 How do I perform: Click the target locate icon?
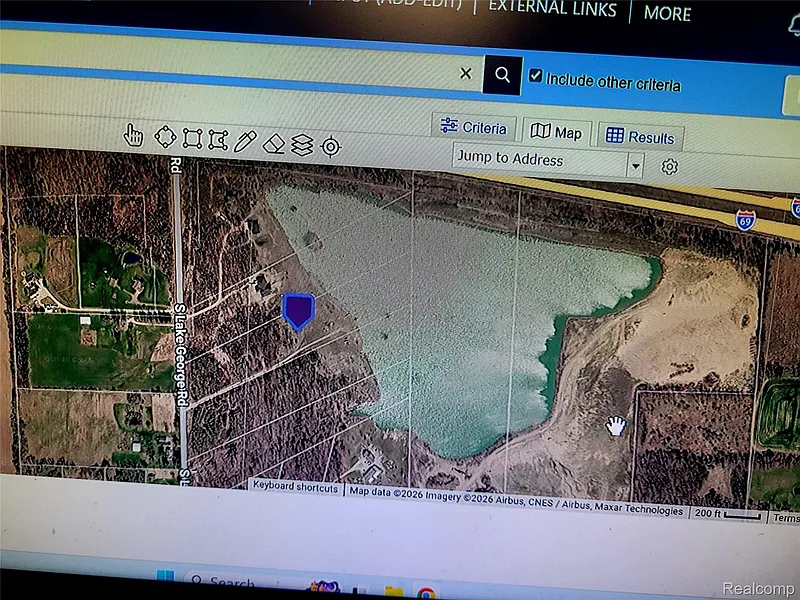tap(331, 147)
